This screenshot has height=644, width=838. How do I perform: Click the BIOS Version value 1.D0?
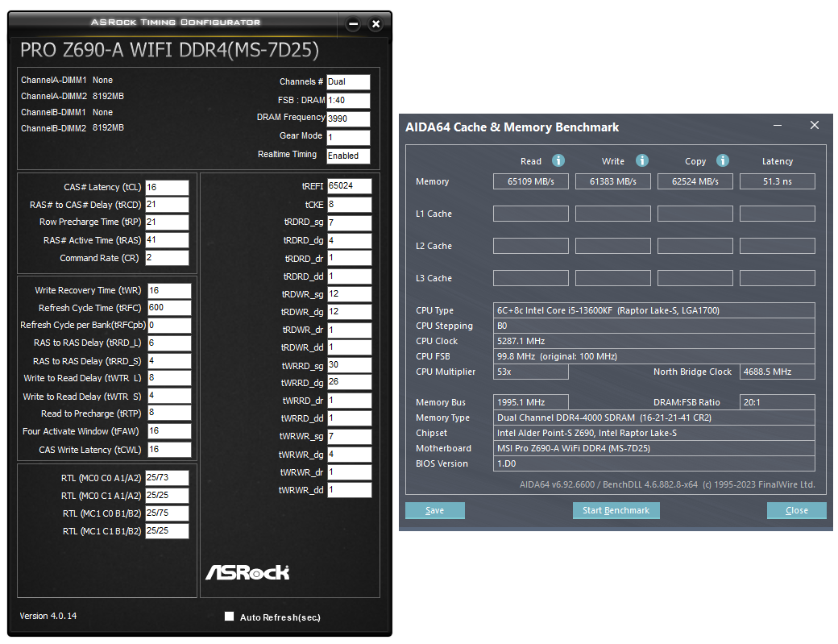[x=654, y=463]
